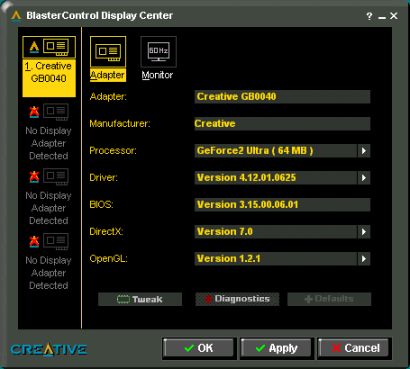410x369 pixels.
Task: Click the DirectX value Version 7.0
Action: tap(276, 232)
